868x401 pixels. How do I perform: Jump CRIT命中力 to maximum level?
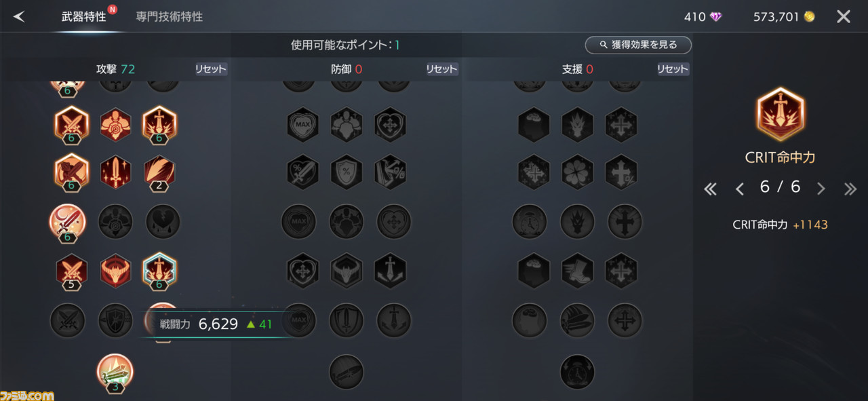coord(850,189)
